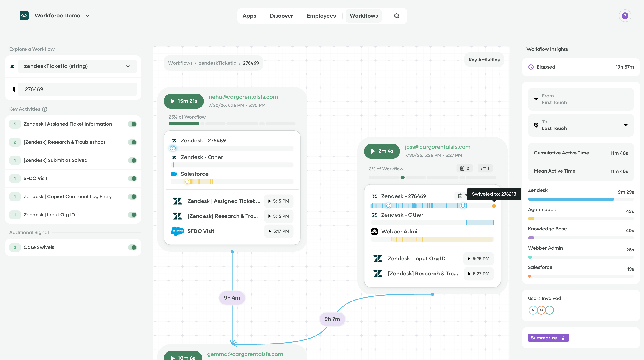
Task: Click the Salesforce activity timeline in neha card
Action: [232, 182]
